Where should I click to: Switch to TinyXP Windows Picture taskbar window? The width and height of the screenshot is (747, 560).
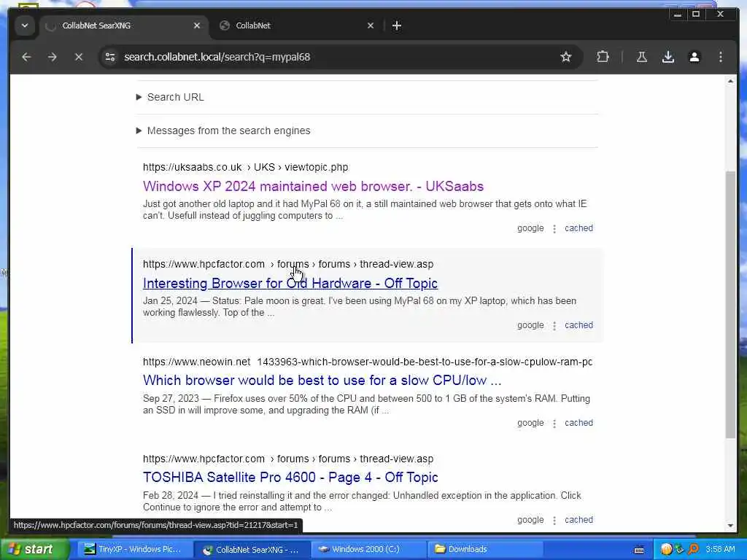pyautogui.click(x=135, y=550)
